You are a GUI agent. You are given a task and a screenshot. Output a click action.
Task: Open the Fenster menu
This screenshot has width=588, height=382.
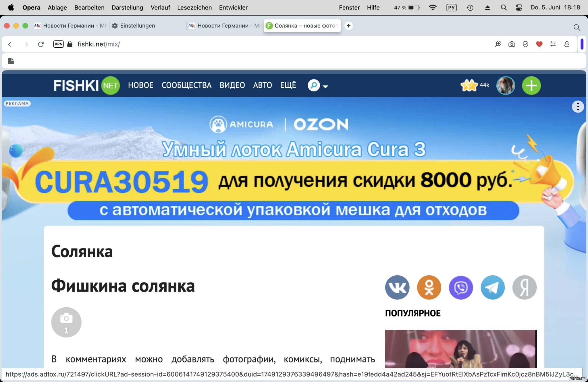point(349,7)
